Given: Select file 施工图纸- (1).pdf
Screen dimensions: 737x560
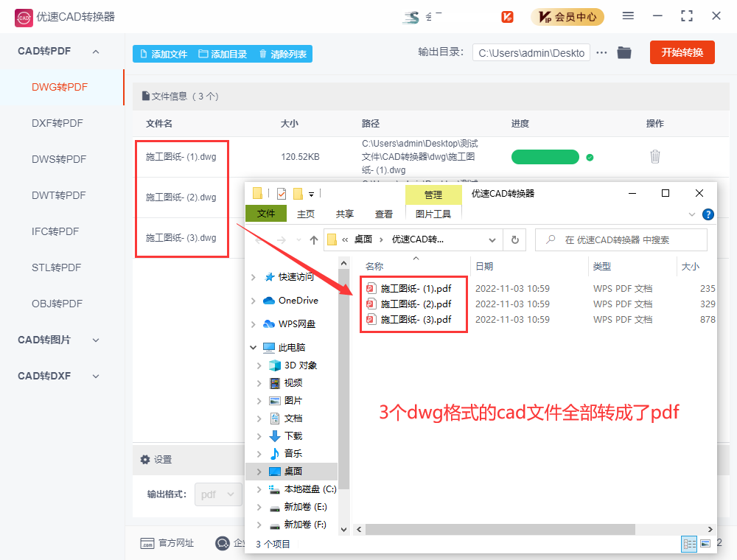Looking at the screenshot, I should pos(409,288).
